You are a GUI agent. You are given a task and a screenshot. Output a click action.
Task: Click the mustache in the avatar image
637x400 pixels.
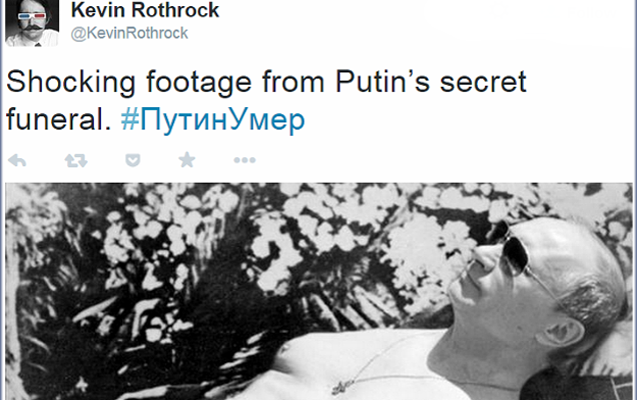coord(32,28)
